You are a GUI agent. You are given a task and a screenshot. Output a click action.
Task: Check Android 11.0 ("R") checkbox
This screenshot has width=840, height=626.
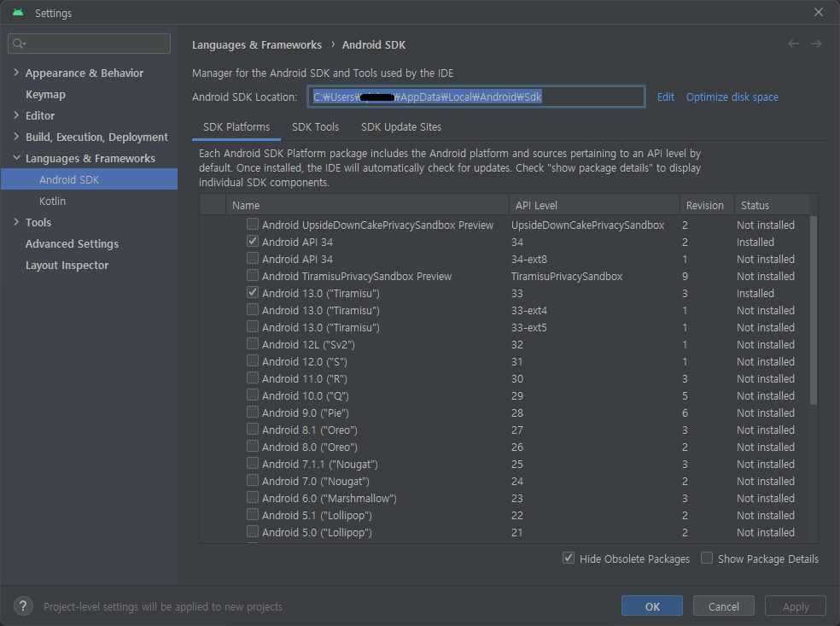(253, 377)
